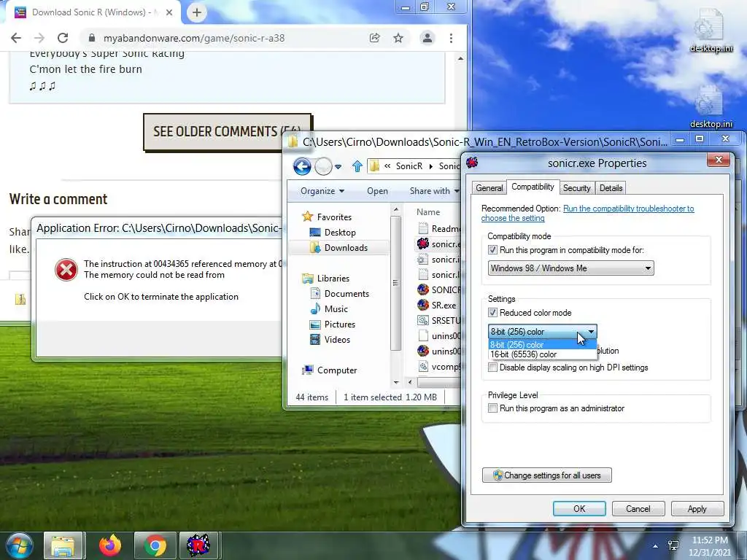This screenshot has width=747, height=560.
Task: Click Sonic R taskbar icon
Action: click(x=198, y=545)
